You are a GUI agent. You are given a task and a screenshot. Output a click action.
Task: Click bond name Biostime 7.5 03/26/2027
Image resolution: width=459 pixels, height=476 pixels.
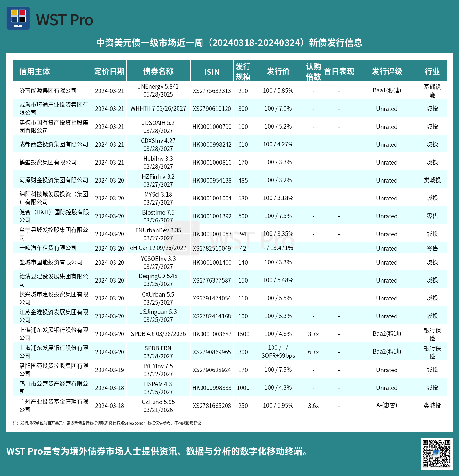(x=158, y=216)
